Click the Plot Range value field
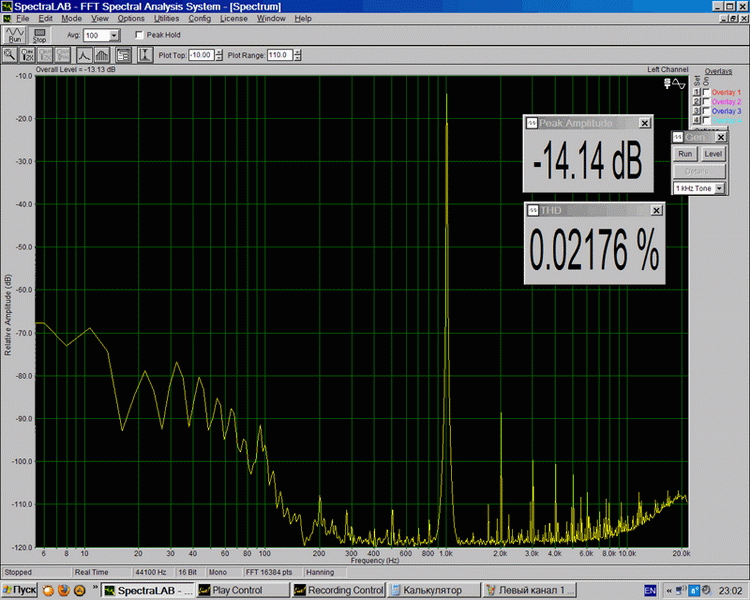 278,54
